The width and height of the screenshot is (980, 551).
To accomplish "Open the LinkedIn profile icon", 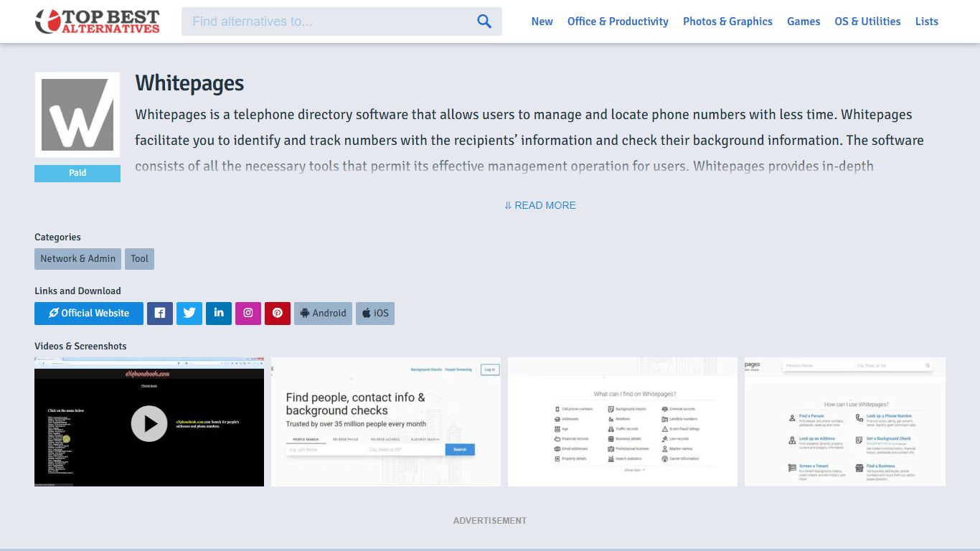I will pyautogui.click(x=219, y=314).
